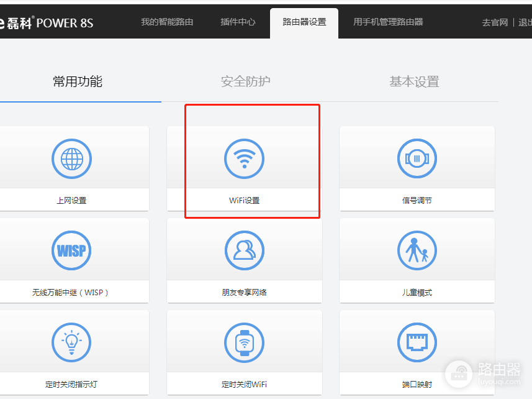The height and width of the screenshot is (399, 532).
Task: Click the 定时关闭指示灯 label
Action: (71, 385)
